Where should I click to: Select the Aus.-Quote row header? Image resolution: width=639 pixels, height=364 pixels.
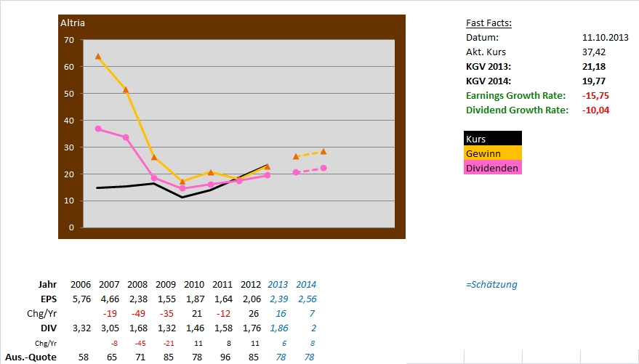(31, 357)
